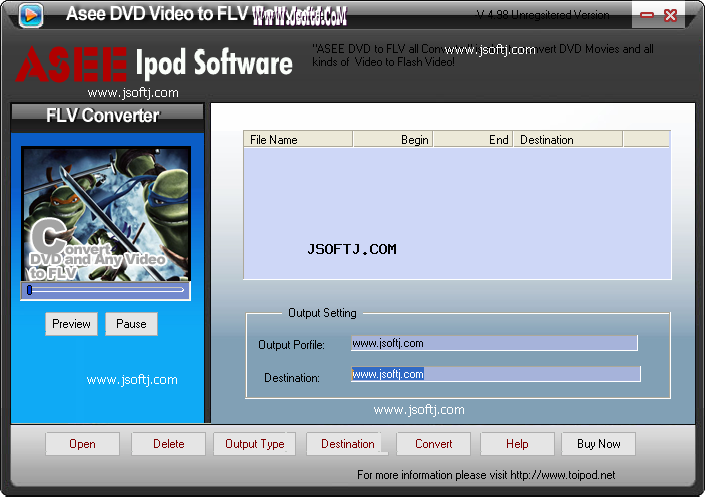Click the ASEE Ipod Software logo
The width and height of the screenshot is (705, 497).
pyautogui.click(x=154, y=64)
